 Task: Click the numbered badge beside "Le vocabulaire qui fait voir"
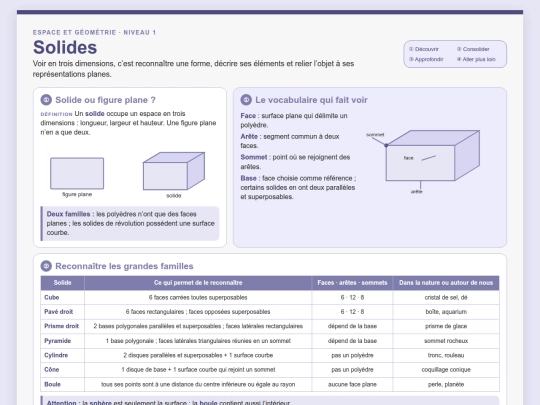pyautogui.click(x=246, y=100)
